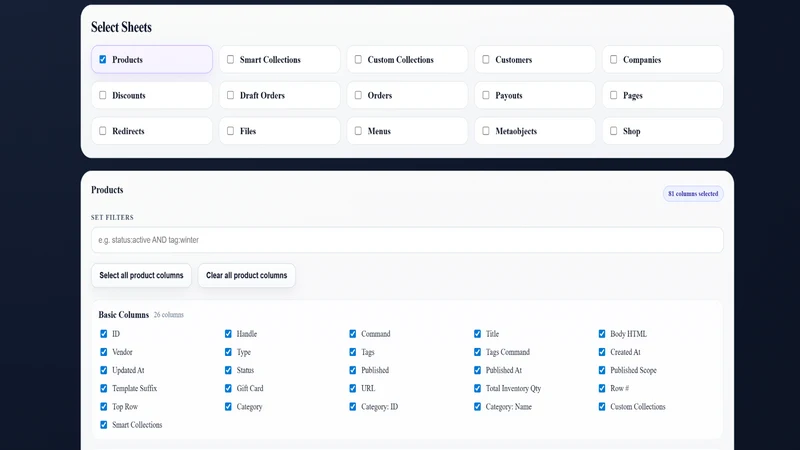Enable the Draft Orders sheet
This screenshot has width=800, height=450.
[x=280, y=95]
